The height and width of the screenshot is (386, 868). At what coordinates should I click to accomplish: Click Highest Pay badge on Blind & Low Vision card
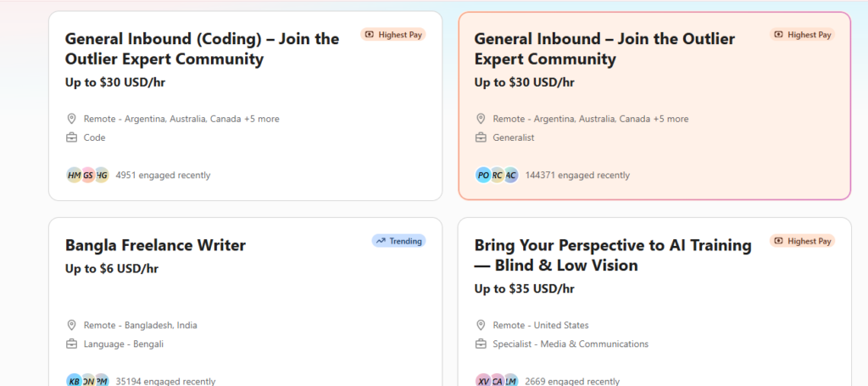point(802,241)
